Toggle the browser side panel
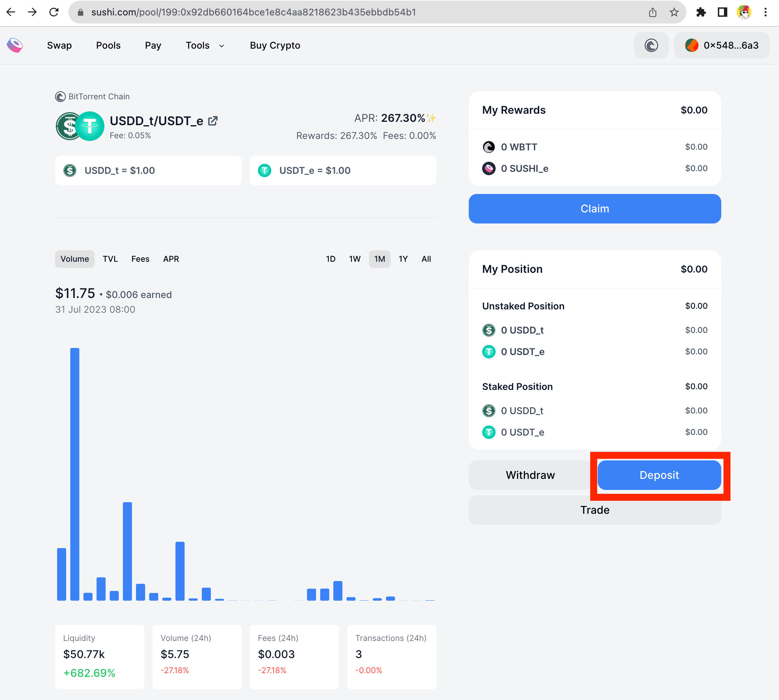The width and height of the screenshot is (779, 700). [723, 12]
